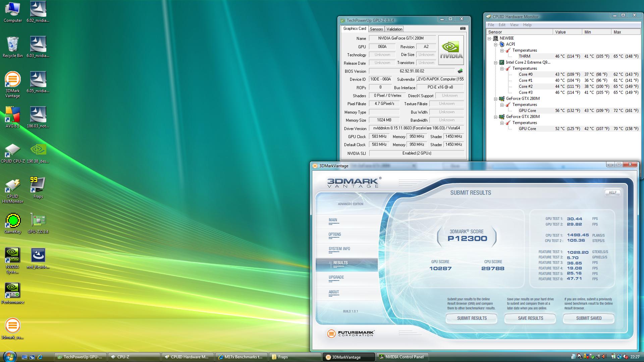644x362 pixels.
Task: Switch to Fraps taskbar button
Action: [295, 357]
